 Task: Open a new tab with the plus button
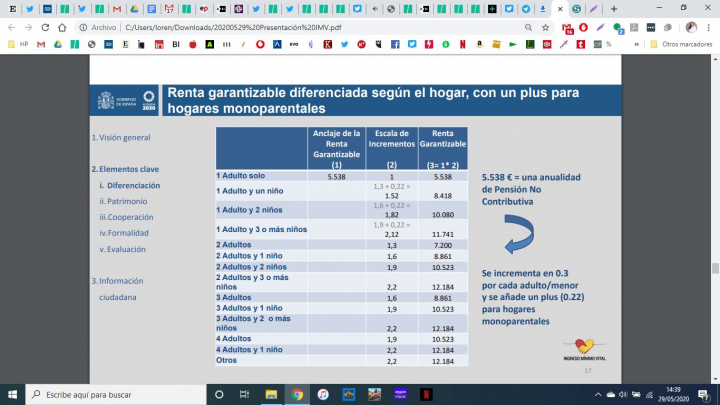tap(613, 9)
